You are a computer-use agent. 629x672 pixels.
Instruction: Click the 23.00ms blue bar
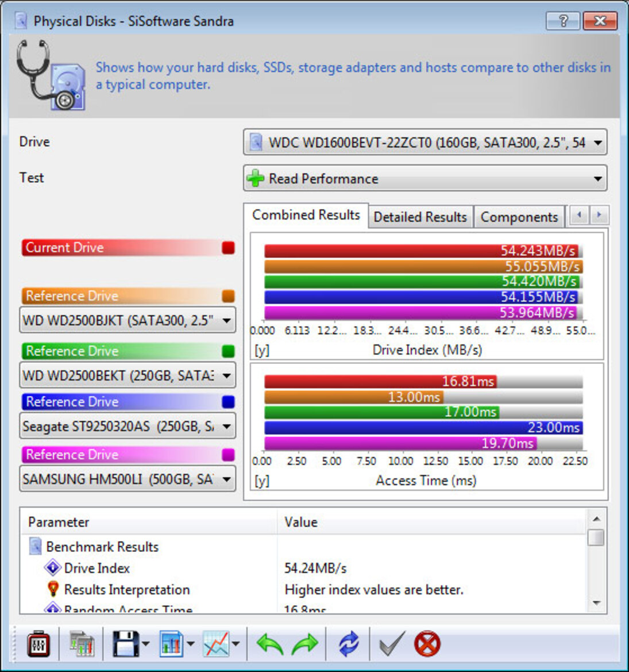423,428
